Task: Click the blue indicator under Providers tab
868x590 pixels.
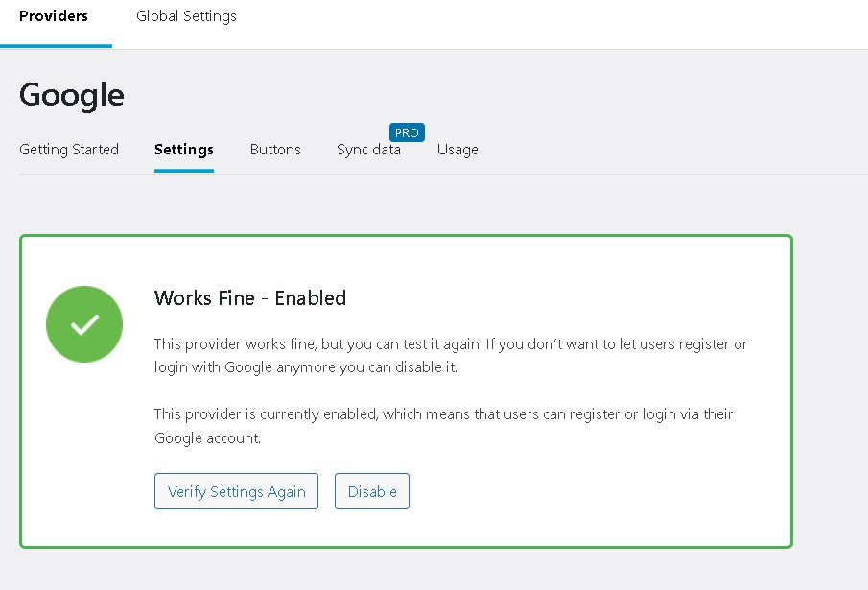Action: click(56, 45)
